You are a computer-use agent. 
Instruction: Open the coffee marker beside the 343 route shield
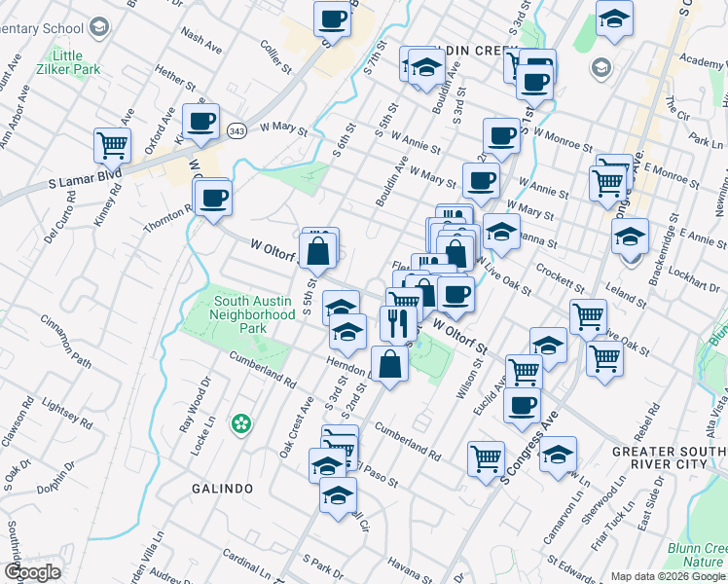coord(201,123)
